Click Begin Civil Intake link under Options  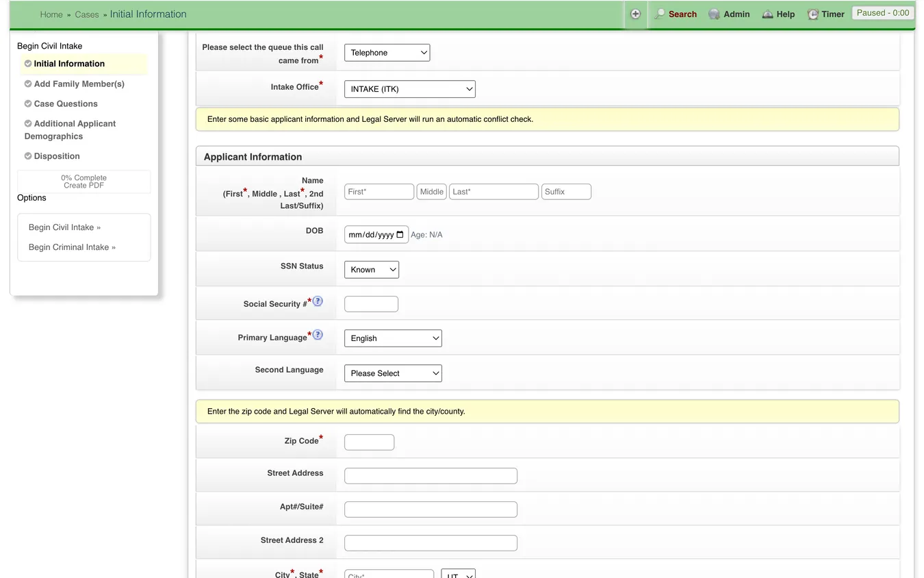tap(64, 227)
